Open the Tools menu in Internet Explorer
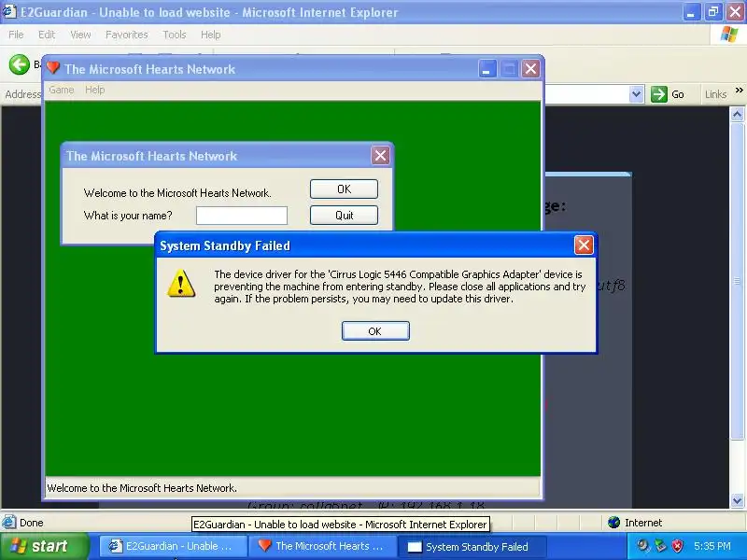The image size is (747, 560). tap(175, 35)
